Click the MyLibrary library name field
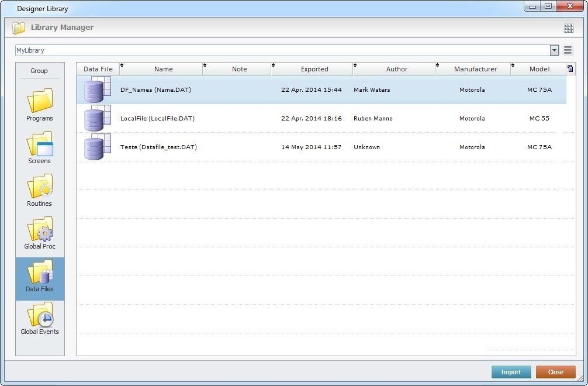The width and height of the screenshot is (588, 386). [281, 51]
